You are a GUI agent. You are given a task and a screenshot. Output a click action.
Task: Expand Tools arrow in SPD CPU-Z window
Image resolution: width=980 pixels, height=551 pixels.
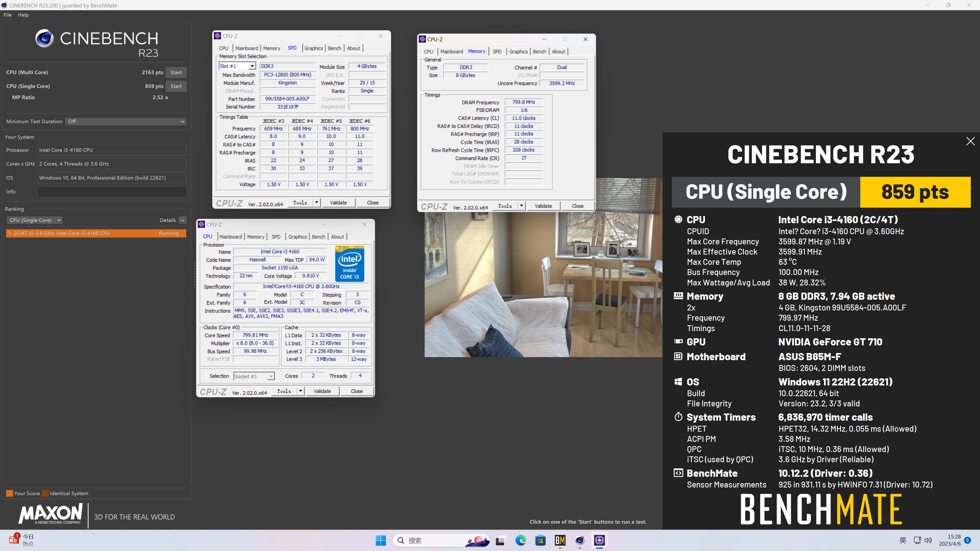316,203
